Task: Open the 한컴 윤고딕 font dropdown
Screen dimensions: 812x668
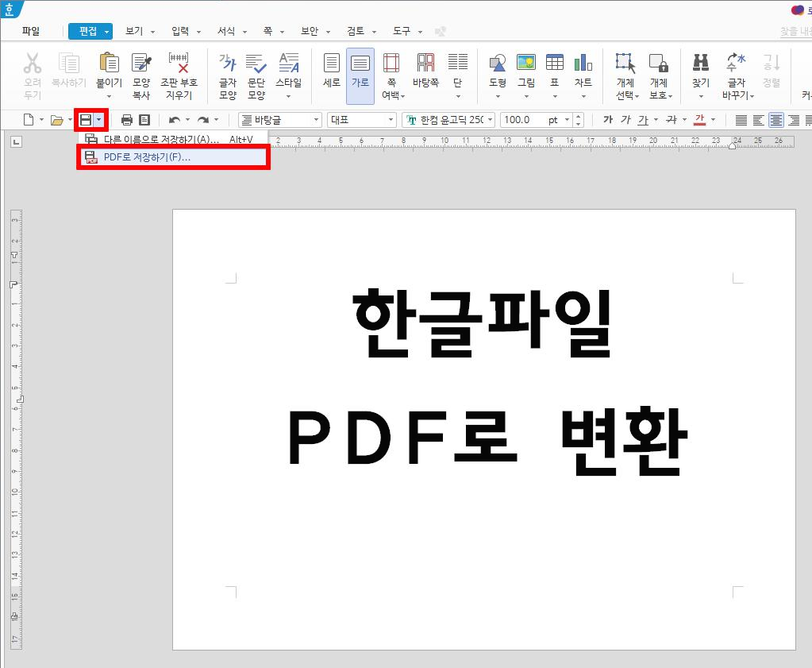Action: (448, 120)
